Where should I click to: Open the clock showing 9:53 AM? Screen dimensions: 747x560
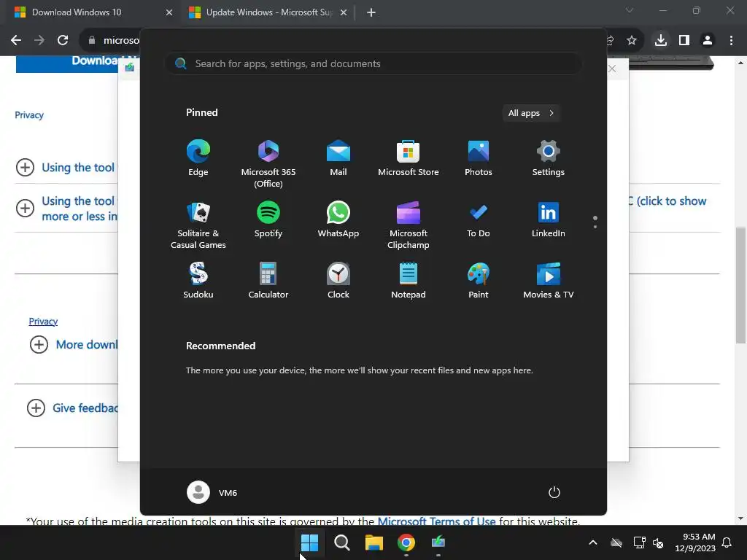click(x=695, y=542)
